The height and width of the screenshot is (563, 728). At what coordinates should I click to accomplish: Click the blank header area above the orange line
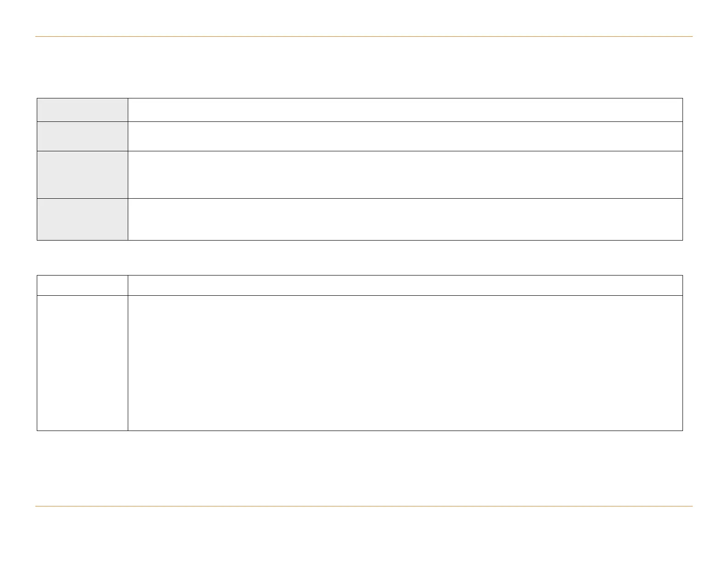(x=364, y=18)
